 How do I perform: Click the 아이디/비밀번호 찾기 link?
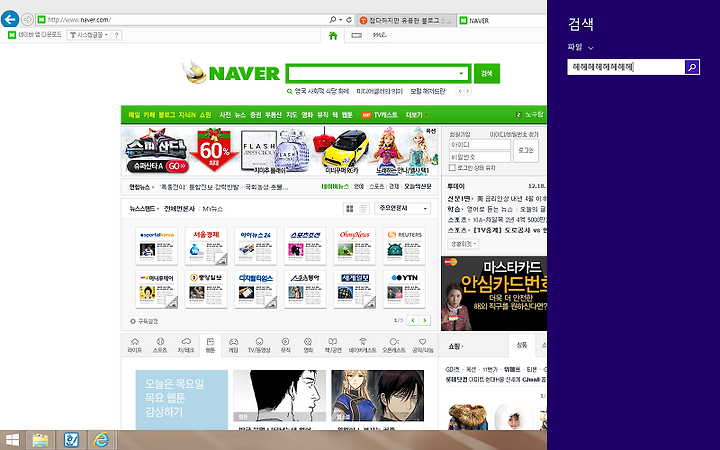click(514, 135)
